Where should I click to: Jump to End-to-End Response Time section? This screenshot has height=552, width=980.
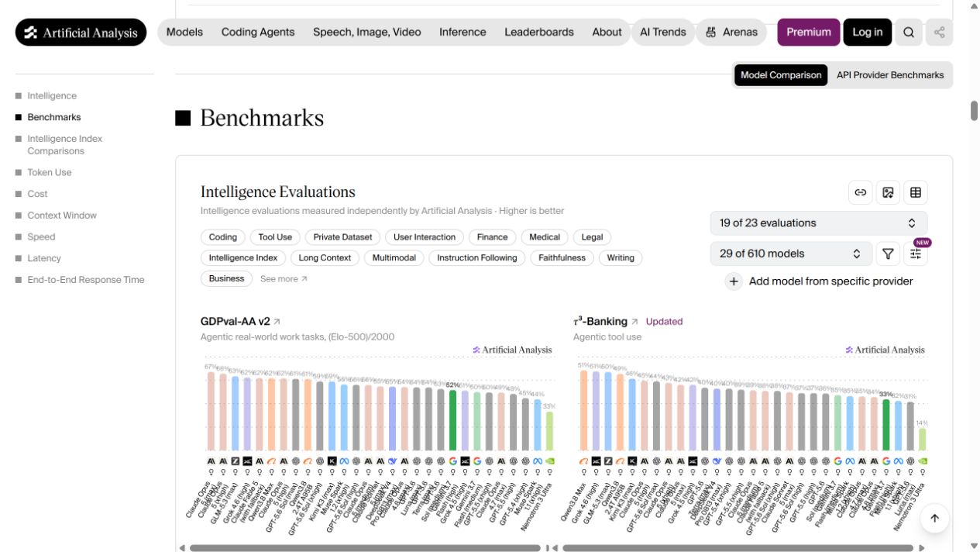tap(86, 280)
